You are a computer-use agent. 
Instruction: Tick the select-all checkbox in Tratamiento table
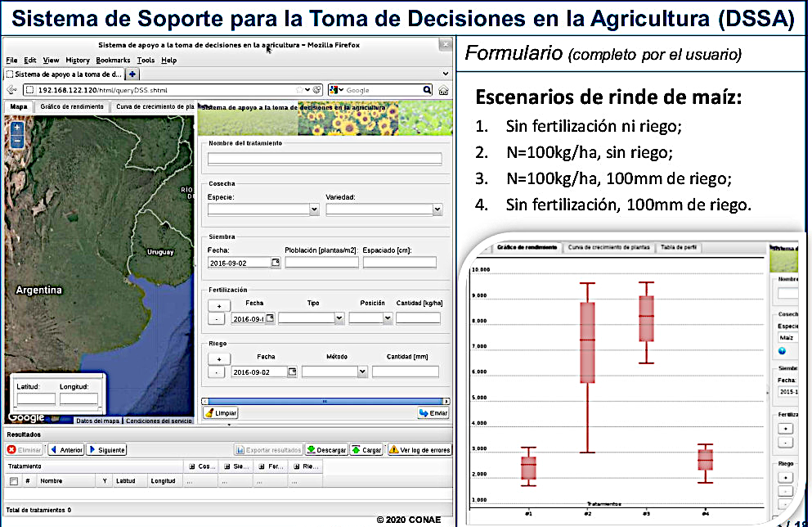[13, 481]
